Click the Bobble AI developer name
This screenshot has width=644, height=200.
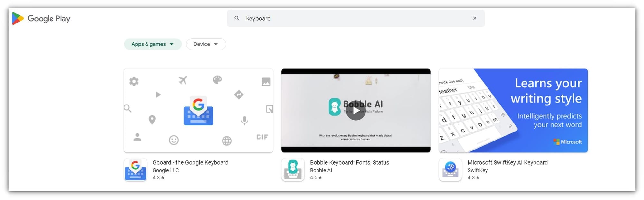coord(321,170)
